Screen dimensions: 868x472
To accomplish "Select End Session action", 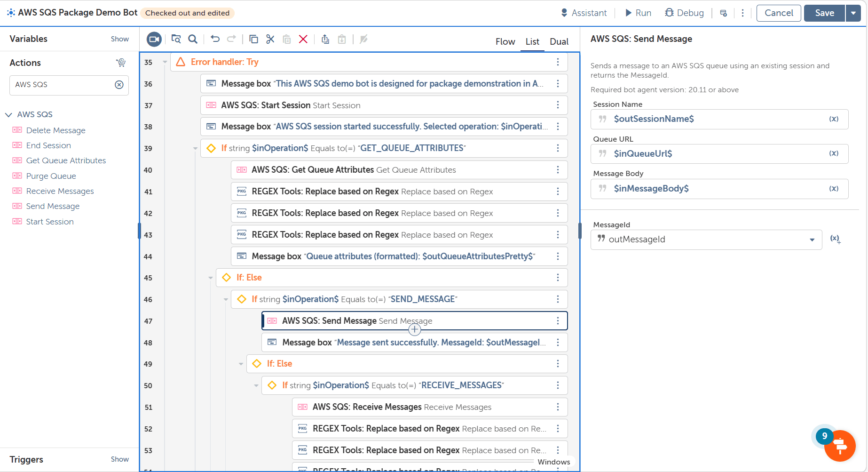I will tap(48, 145).
